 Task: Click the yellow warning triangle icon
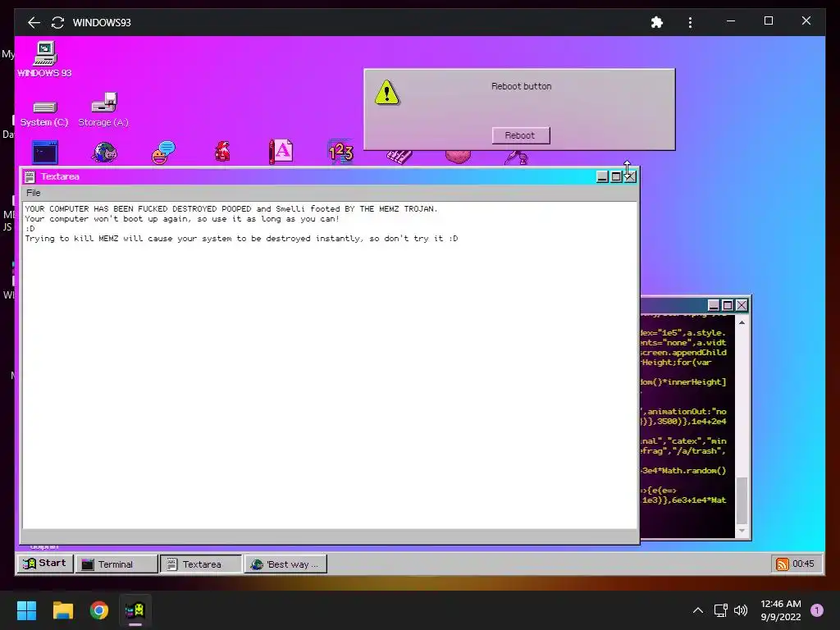387,93
